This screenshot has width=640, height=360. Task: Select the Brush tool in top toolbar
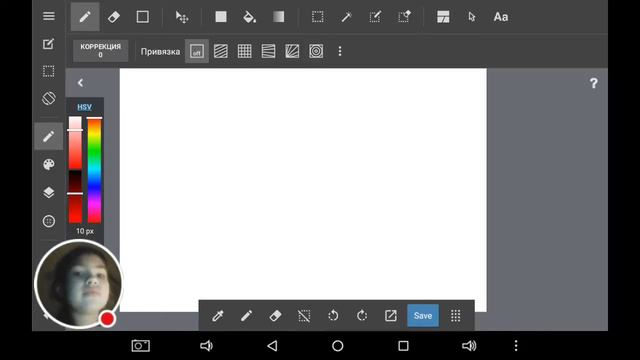click(x=85, y=17)
